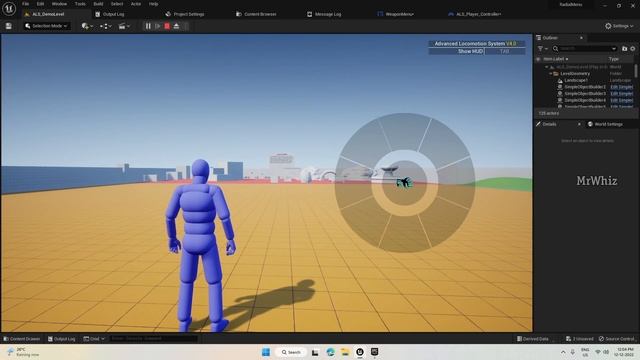
Task: Click Edit link for SimpleObjectBuilder3
Action: pyautogui.click(x=621, y=93)
